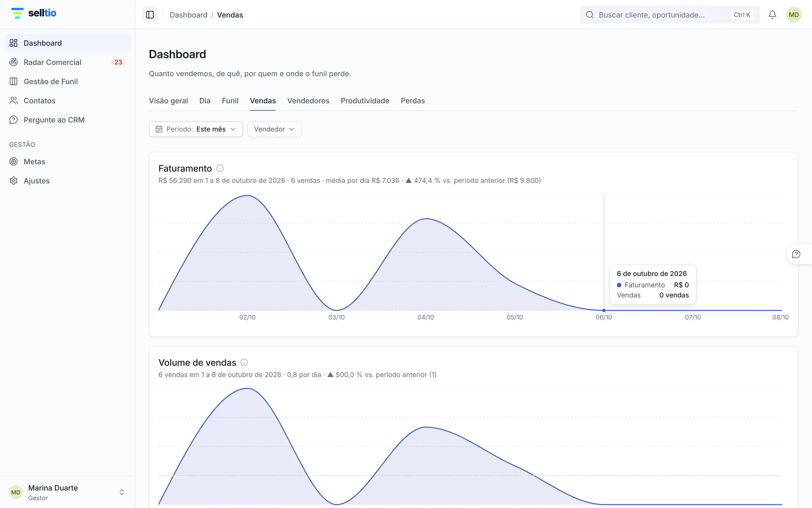Click the Radar Comercial badge 23
The width and height of the screenshot is (812, 508).
coord(118,62)
